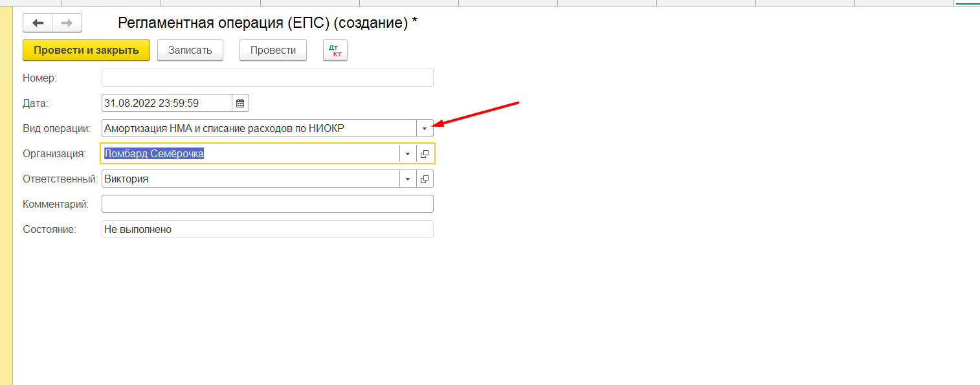Image resolution: width=980 pixels, height=385 pixels.
Task: Click the date field showing 31.08.2022
Action: [166, 103]
